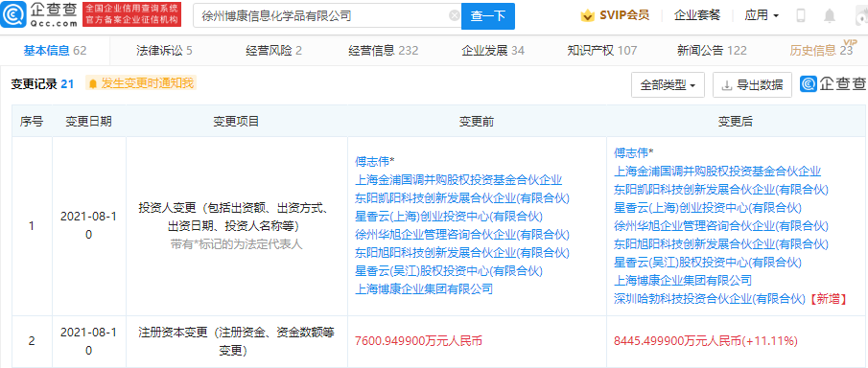Open 深圳哈勃科技投资合伙企业 newly added link
The width and height of the screenshot is (868, 368).
point(710,298)
